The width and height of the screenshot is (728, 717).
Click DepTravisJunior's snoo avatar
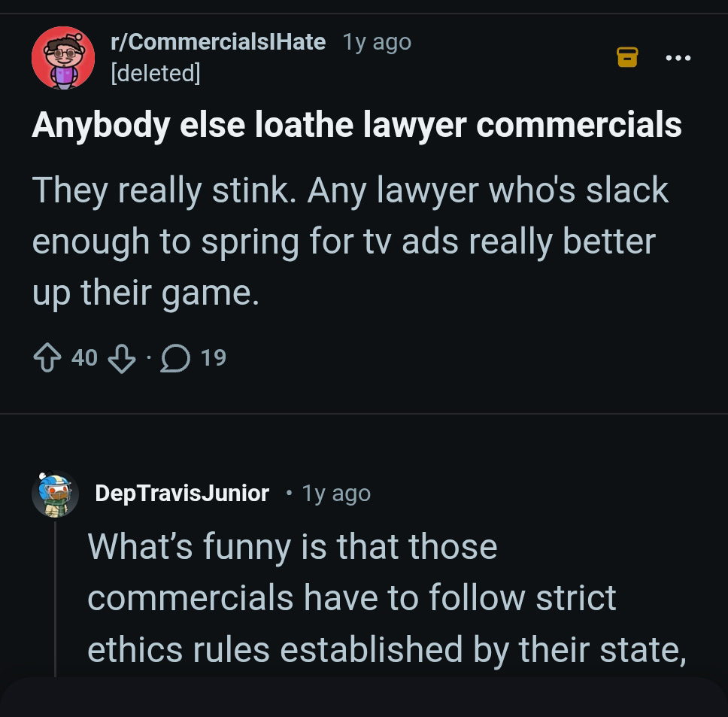tap(55, 494)
